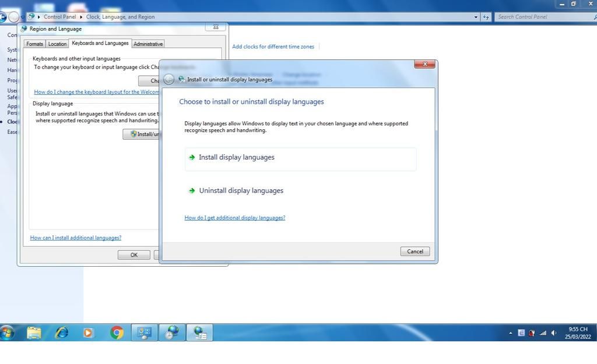Open Windows Media Player from the taskbar

click(x=88, y=333)
